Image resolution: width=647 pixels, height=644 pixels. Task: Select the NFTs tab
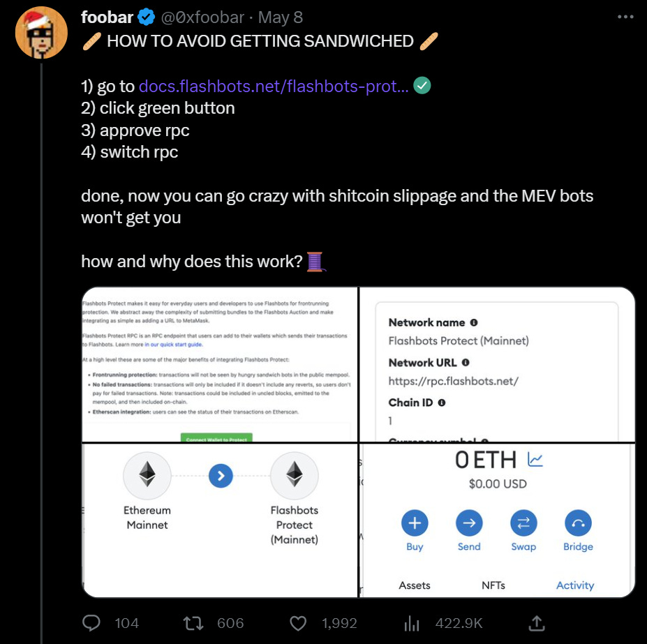[x=493, y=585]
